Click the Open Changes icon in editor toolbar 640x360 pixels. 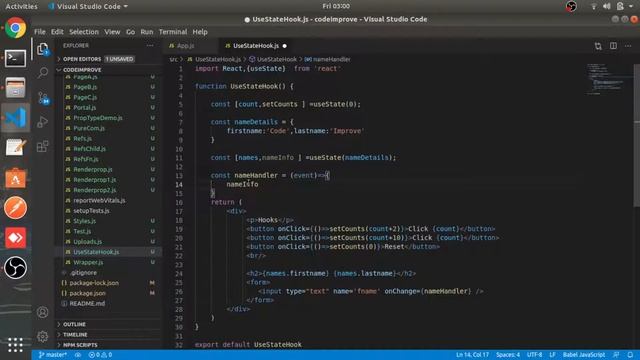[x=598, y=46]
